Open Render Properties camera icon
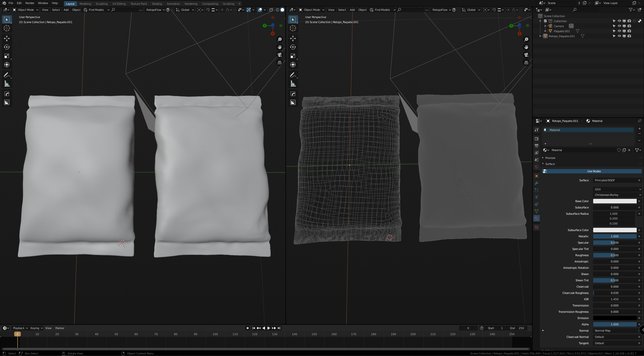The height and width of the screenshot is (356, 644). [536, 139]
